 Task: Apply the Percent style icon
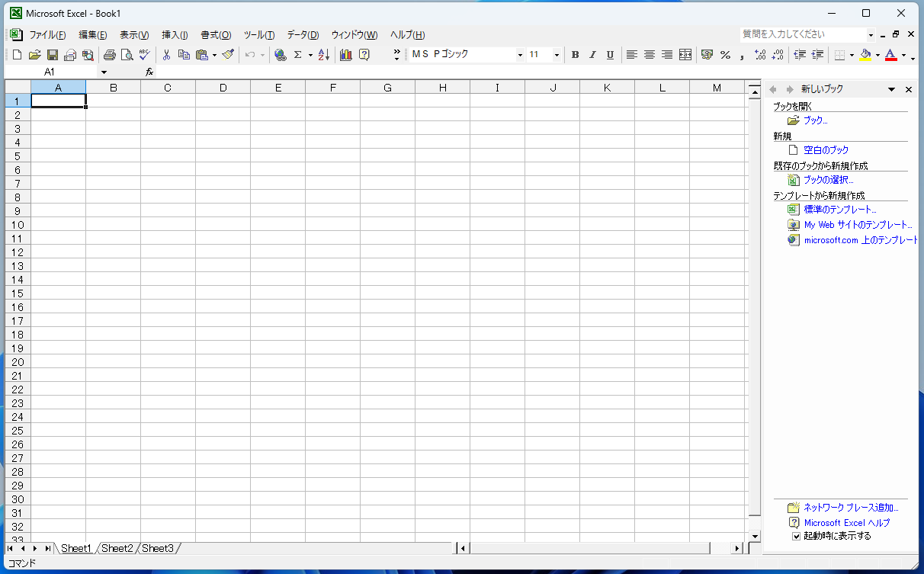[x=725, y=55]
